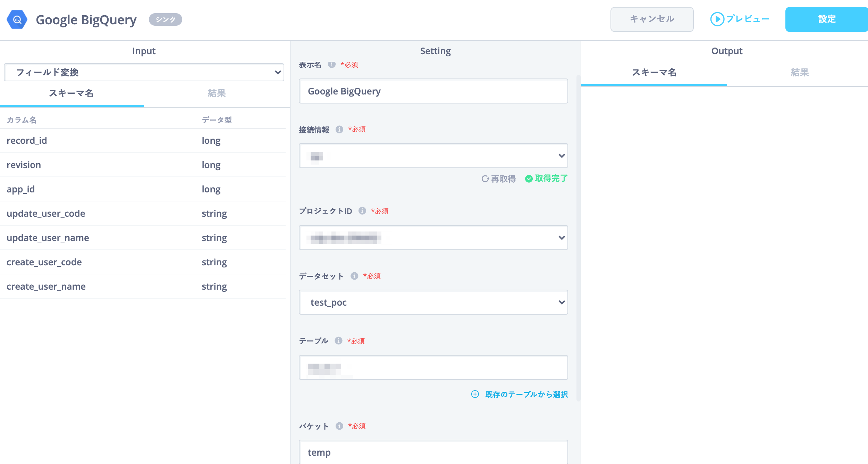Screen dimensions: 868x464
Task: Click the 再取得 link
Action: (499, 179)
